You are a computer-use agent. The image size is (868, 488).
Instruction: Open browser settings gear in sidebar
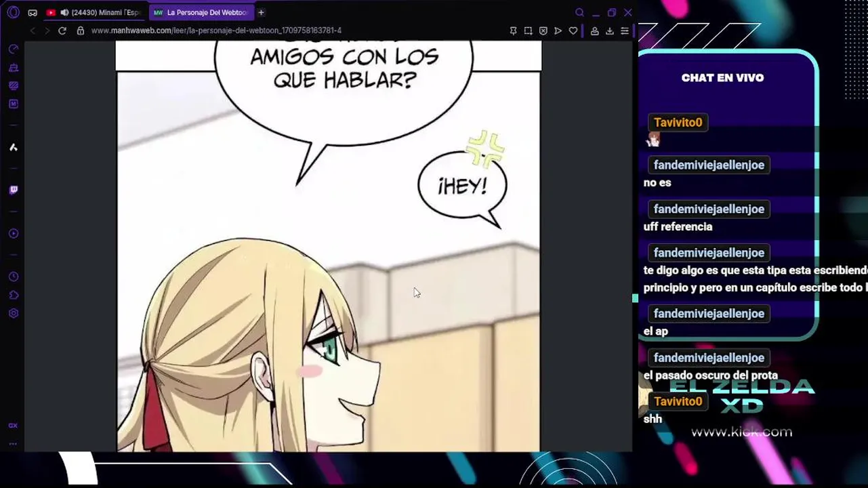click(x=13, y=314)
